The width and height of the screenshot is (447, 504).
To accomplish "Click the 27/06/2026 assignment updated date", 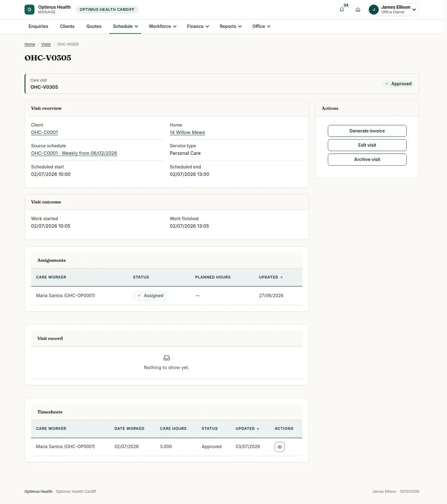I will point(271,296).
